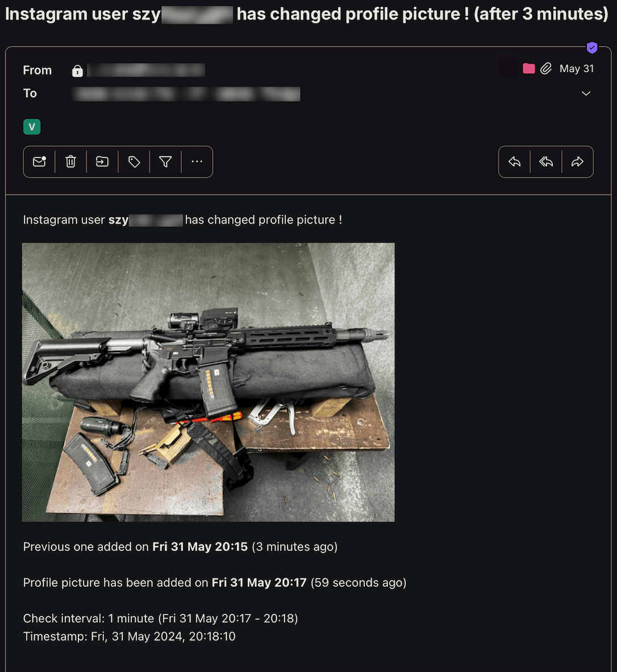Reply all to this email
The width and height of the screenshot is (617, 672).
[546, 161]
